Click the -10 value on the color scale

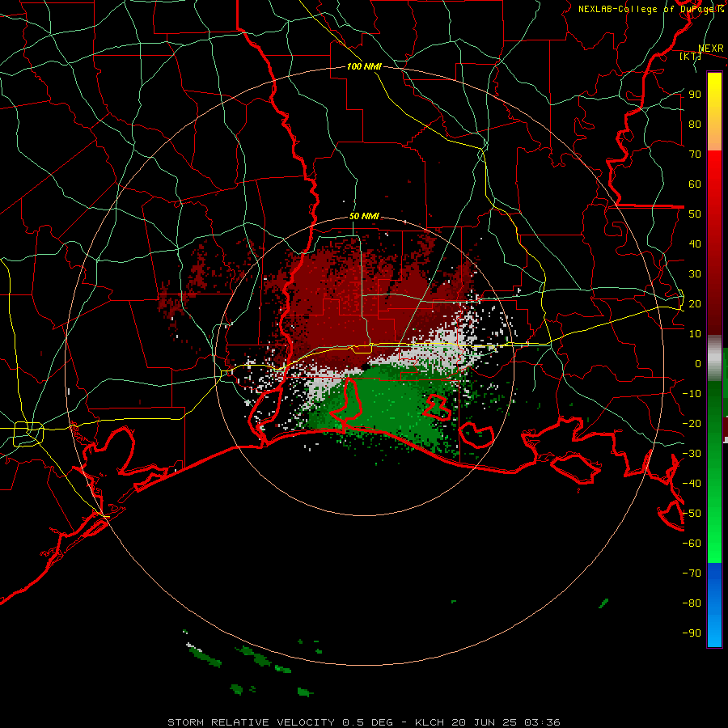(x=692, y=394)
